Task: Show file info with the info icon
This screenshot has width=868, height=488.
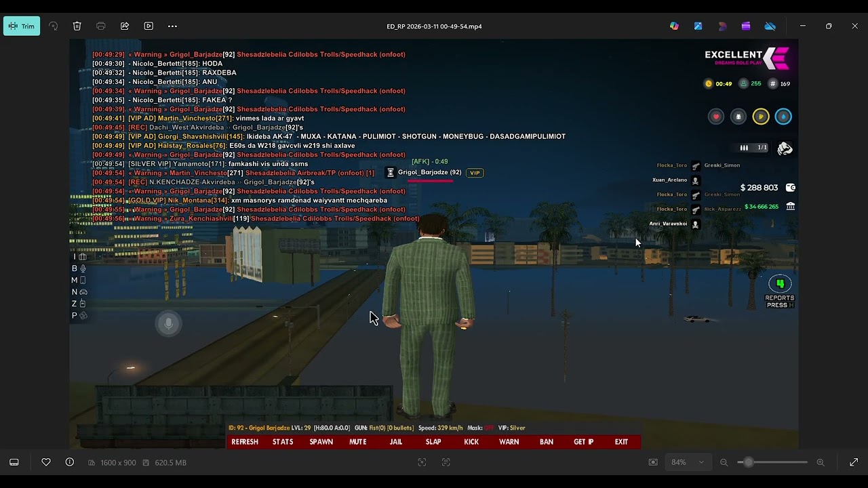Action: pos(70,462)
